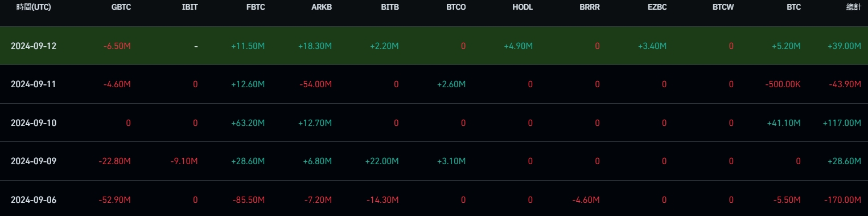Select the ARKB column header
Screen dimensions: 868x216
pos(321,7)
